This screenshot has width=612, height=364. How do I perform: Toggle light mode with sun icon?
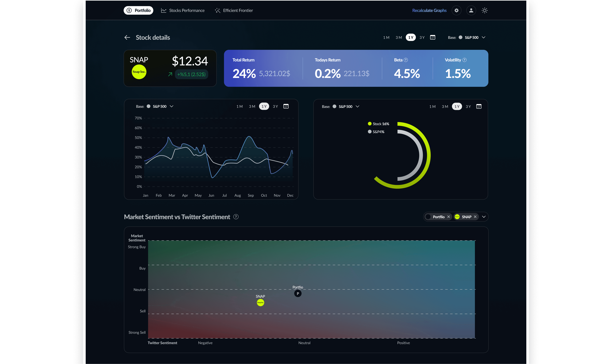(485, 11)
